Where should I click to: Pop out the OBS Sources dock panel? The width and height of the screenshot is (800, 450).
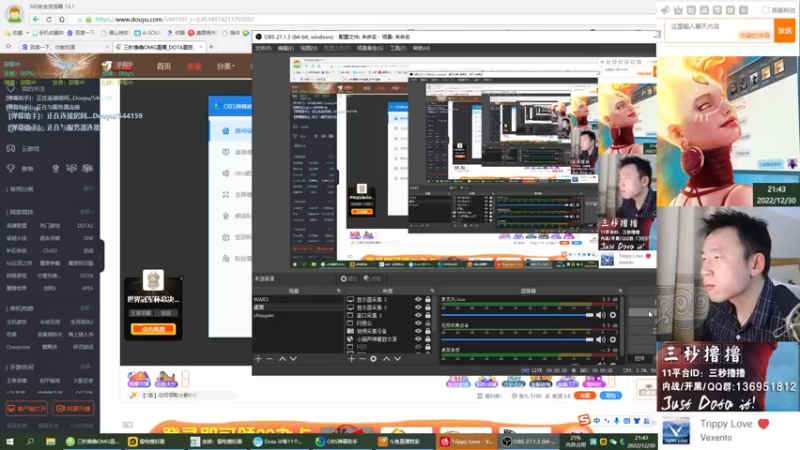click(x=432, y=291)
